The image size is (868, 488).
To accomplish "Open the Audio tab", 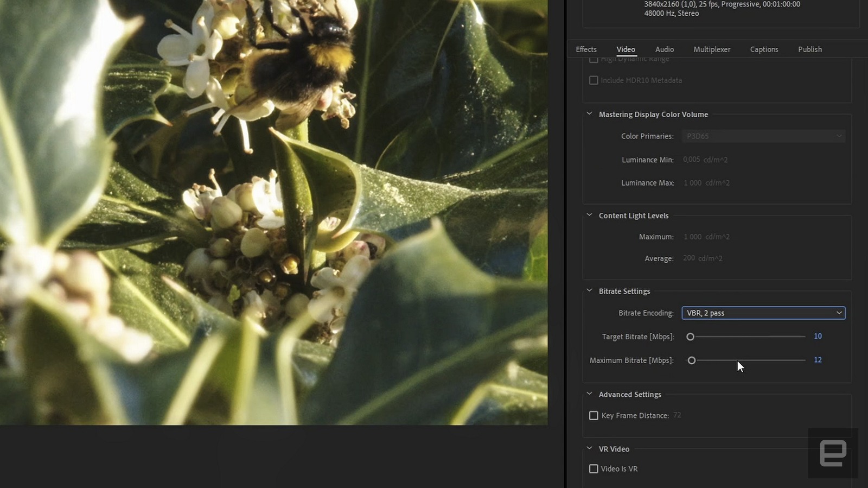I will [664, 49].
